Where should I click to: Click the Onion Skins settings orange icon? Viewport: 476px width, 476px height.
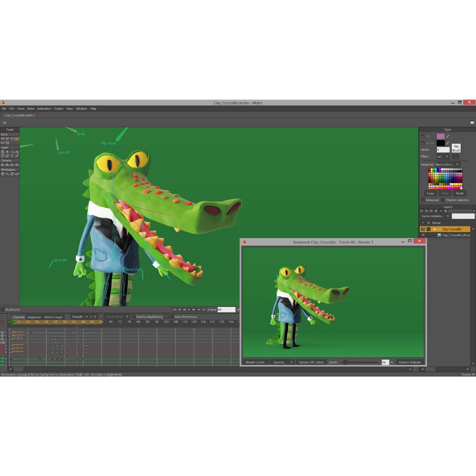[x=101, y=317]
